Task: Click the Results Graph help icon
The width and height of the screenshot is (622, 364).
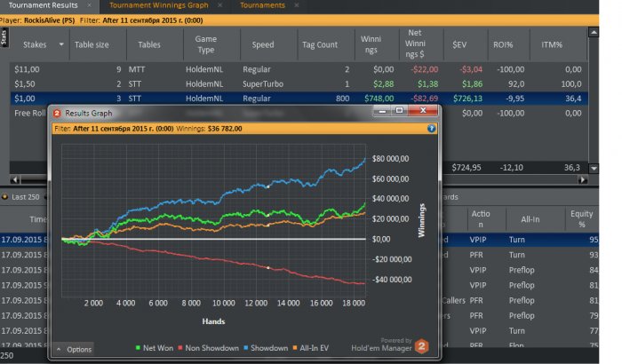Action: coord(431,129)
